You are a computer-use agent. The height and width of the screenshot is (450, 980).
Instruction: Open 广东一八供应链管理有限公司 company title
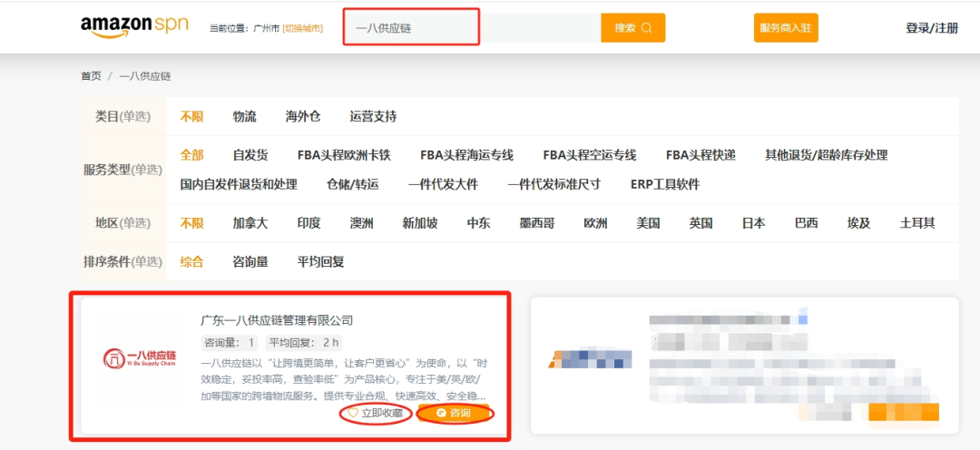coord(277,320)
